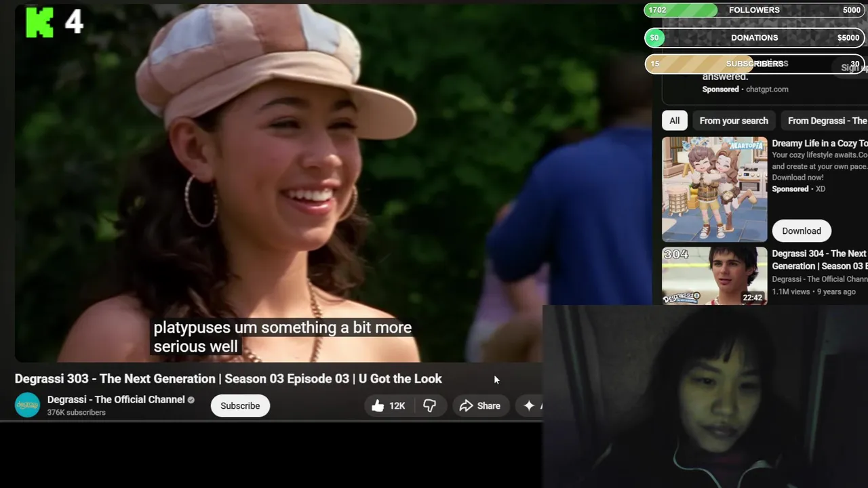The height and width of the screenshot is (488, 868).
Task: Click the Share arrow button
Action: click(480, 405)
